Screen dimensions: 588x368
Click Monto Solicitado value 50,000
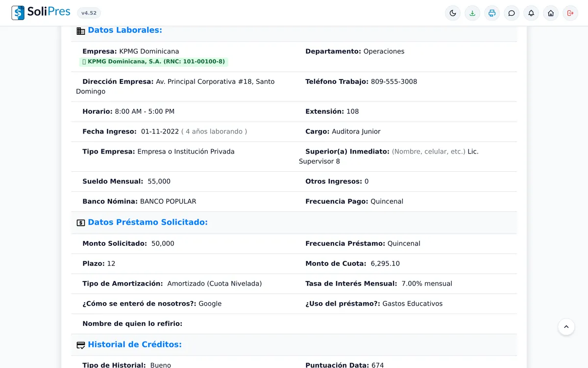pos(163,244)
